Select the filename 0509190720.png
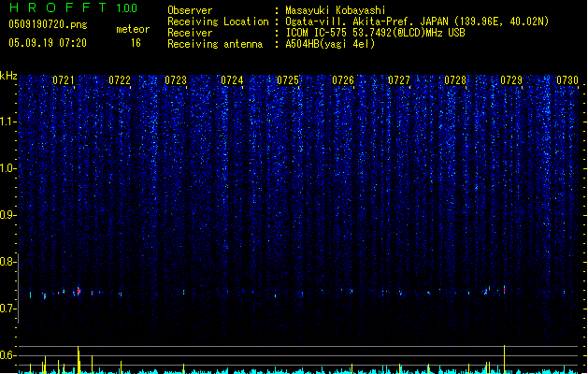This screenshot has width=588, height=374. click(x=48, y=24)
